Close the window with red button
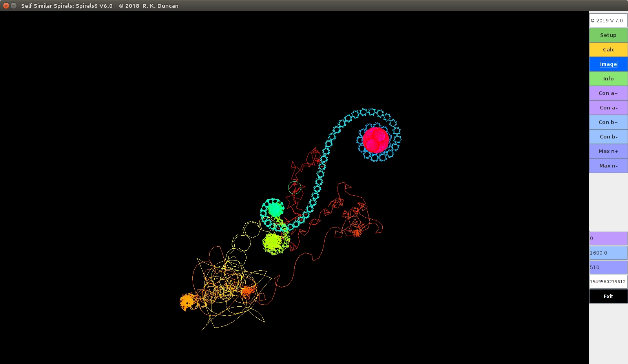 click(x=6, y=5)
